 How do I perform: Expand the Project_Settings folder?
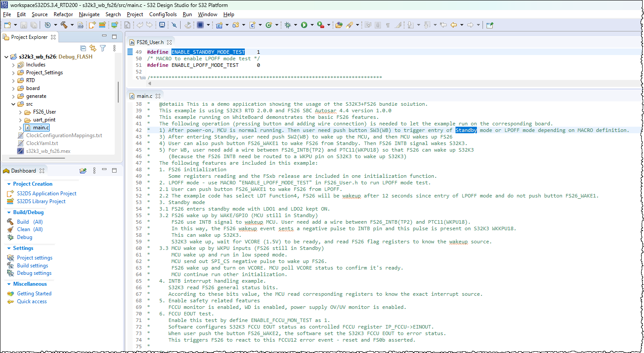13,73
